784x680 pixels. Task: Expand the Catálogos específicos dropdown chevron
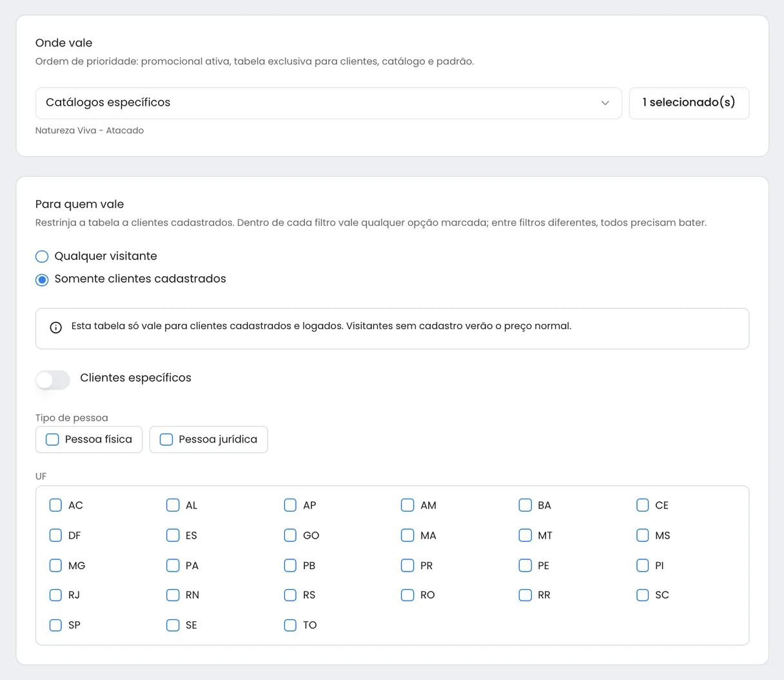[x=605, y=103]
